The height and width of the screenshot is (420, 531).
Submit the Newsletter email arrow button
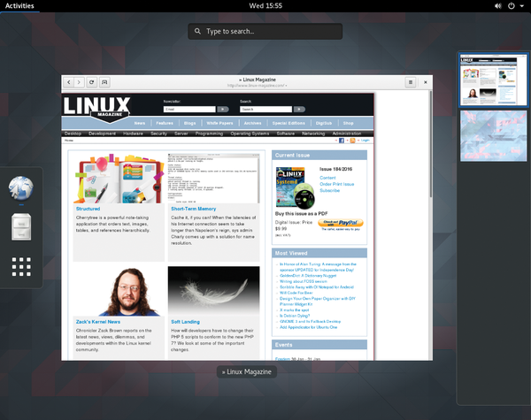[223, 110]
